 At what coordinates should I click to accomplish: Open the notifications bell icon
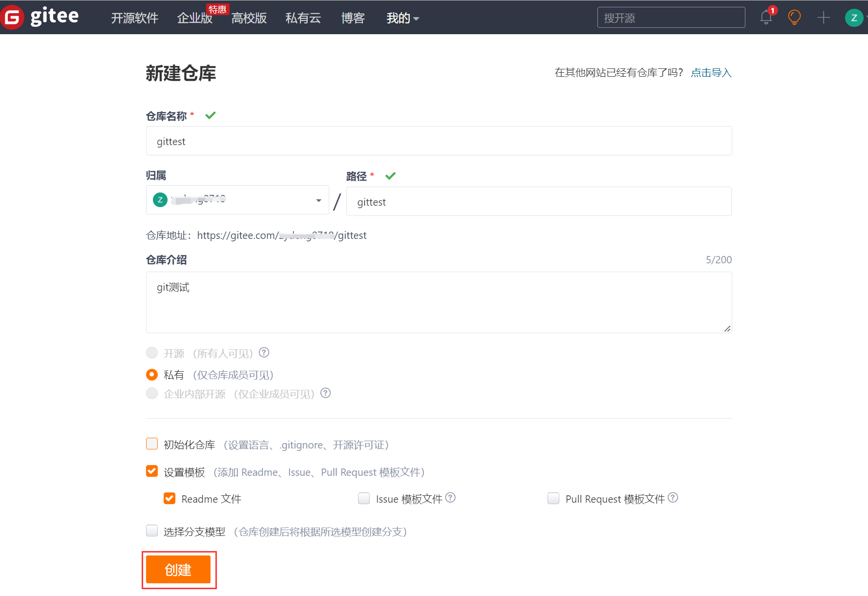coord(766,18)
